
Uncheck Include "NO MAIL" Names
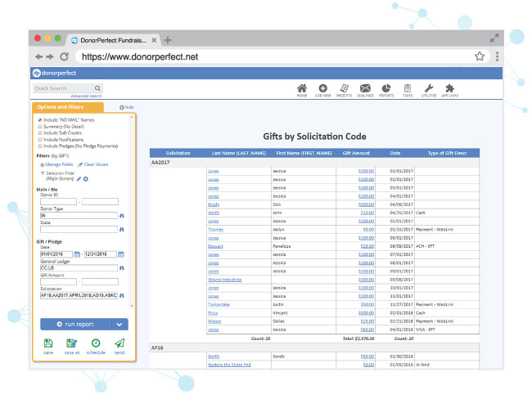[40, 120]
